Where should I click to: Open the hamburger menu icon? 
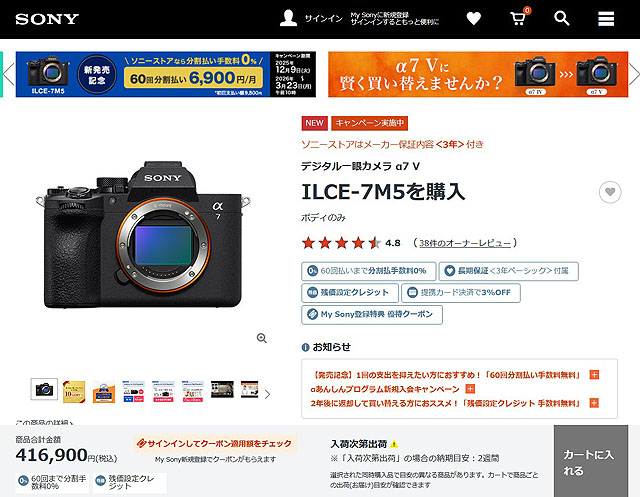tap(606, 19)
